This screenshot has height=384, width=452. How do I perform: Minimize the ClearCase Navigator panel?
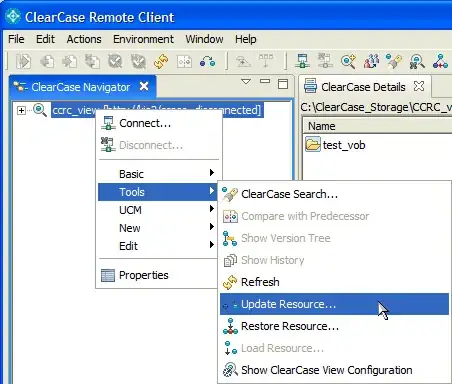coord(265,81)
